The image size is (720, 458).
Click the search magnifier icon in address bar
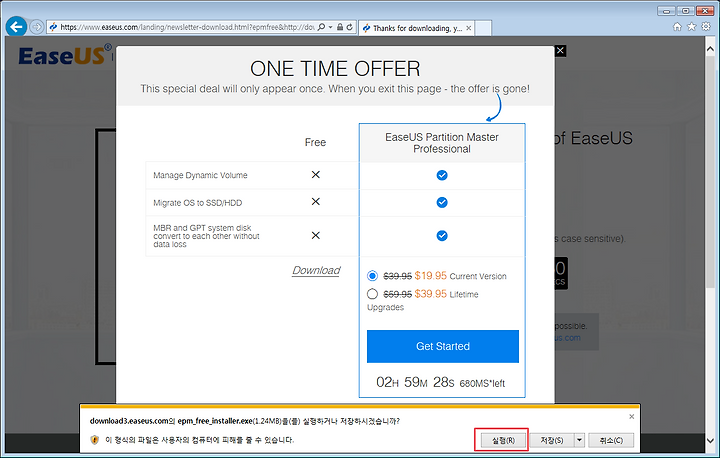point(321,27)
